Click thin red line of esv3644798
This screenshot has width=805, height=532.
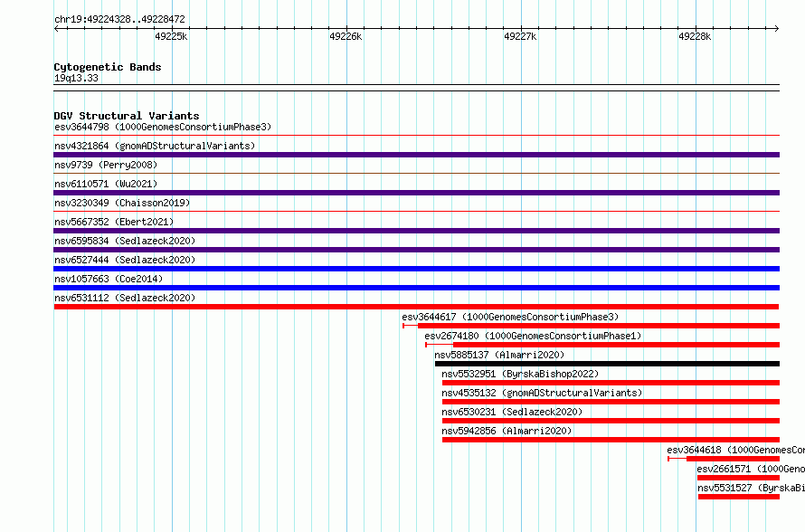click(x=416, y=136)
